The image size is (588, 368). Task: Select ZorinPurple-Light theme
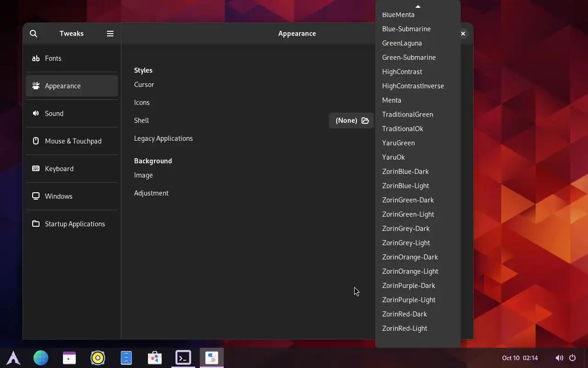pyautogui.click(x=418, y=300)
